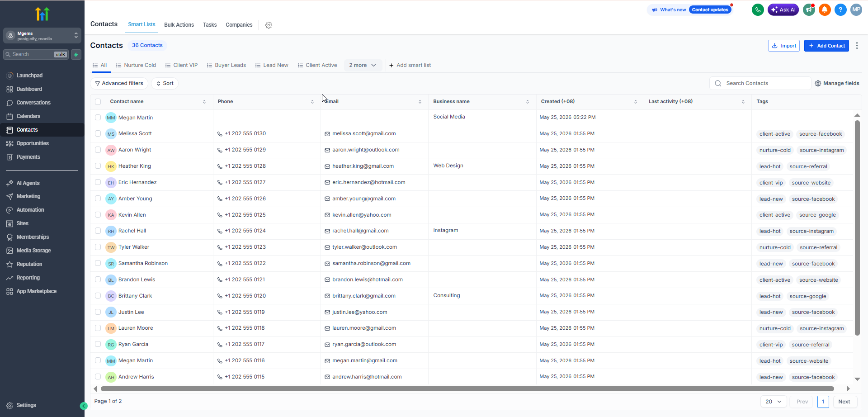Open Ask AI assistant
This screenshot has height=417, width=868.
pyautogui.click(x=783, y=9)
